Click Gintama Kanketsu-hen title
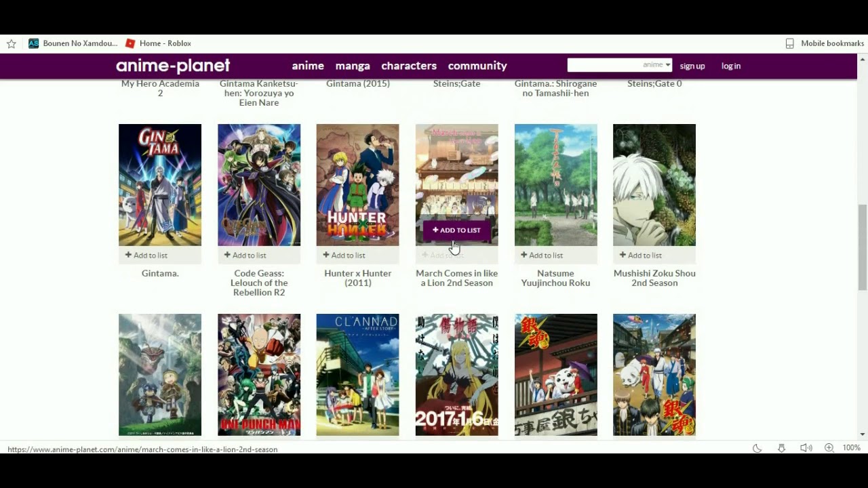Image resolution: width=868 pixels, height=488 pixels. 259,93
